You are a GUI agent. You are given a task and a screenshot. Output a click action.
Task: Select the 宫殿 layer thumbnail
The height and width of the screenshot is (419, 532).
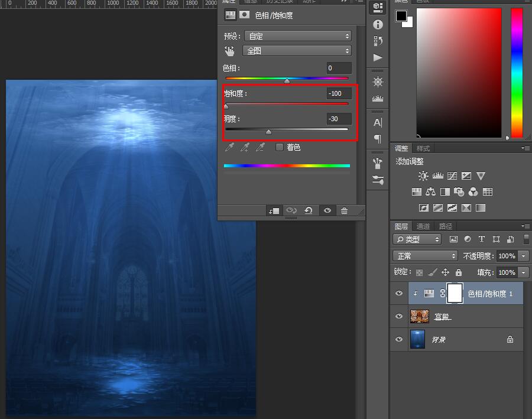coord(420,316)
